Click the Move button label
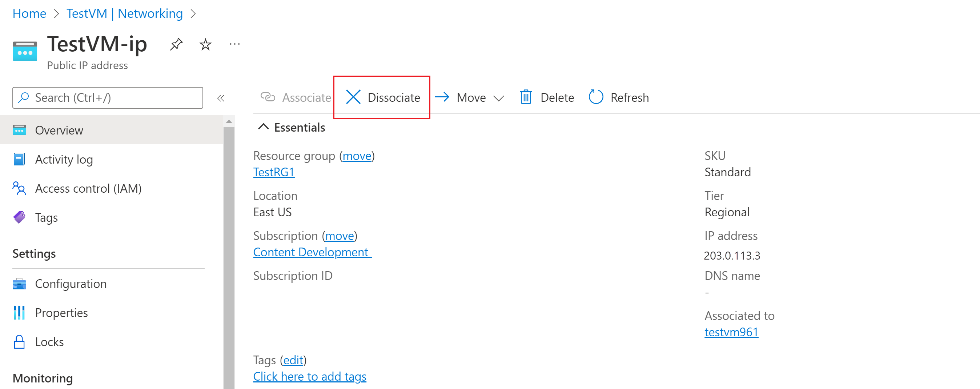This screenshot has width=980, height=389. click(x=471, y=98)
